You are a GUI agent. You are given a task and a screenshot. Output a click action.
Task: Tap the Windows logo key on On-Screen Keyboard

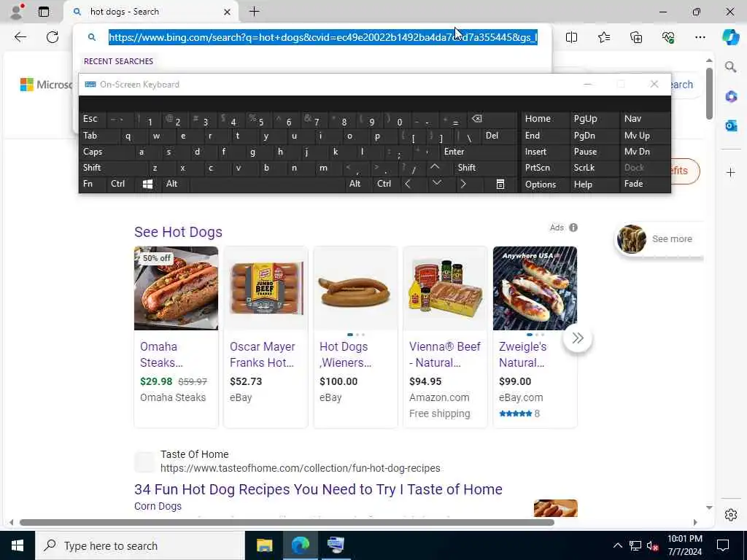[x=147, y=184]
